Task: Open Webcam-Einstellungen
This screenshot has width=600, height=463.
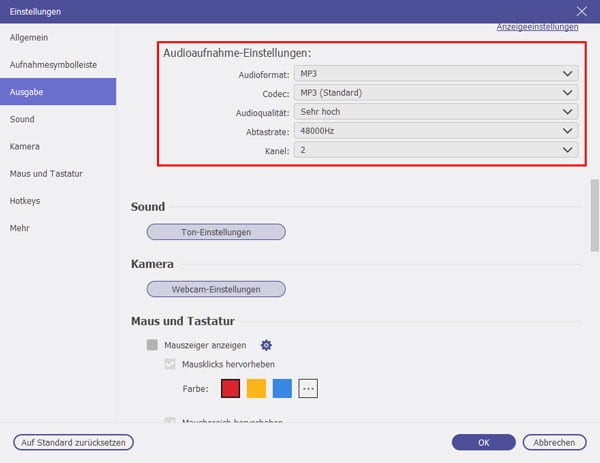Action: tap(216, 290)
